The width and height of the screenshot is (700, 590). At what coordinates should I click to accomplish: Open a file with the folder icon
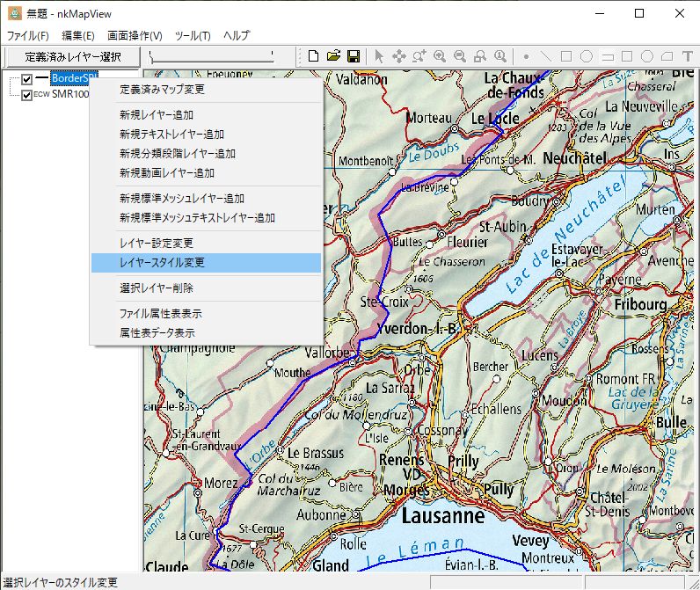333,56
